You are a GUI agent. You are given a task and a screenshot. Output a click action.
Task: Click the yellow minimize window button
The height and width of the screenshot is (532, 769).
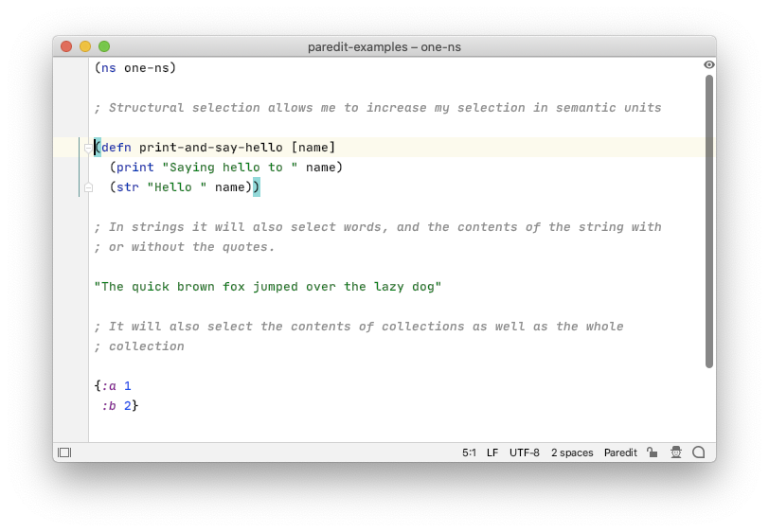85,46
